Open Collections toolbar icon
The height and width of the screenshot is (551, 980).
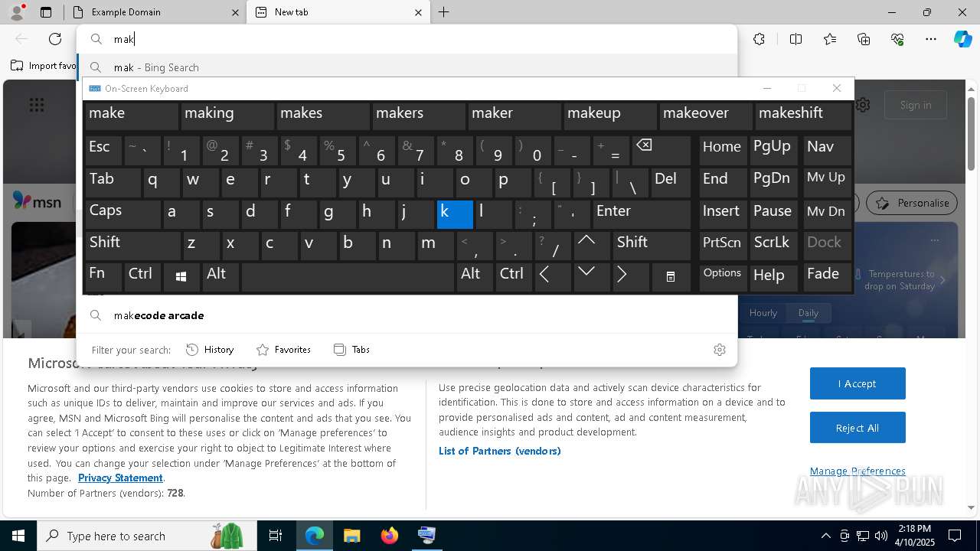(x=864, y=39)
